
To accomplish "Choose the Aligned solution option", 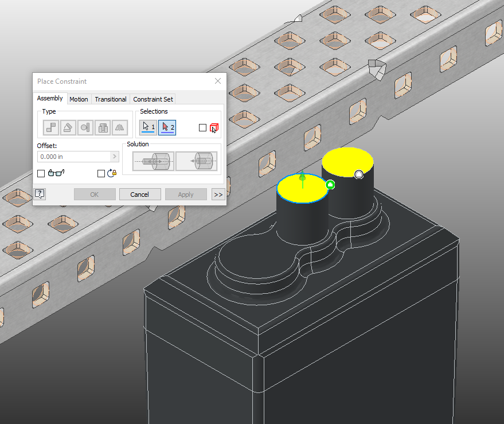I will (197, 161).
